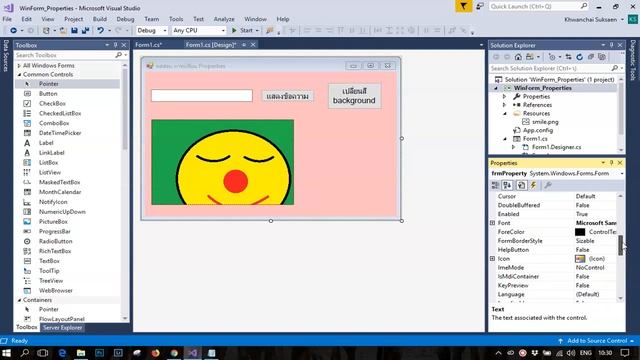Open File Explorer from taskbar
This screenshot has height=360, width=640.
[81, 353]
